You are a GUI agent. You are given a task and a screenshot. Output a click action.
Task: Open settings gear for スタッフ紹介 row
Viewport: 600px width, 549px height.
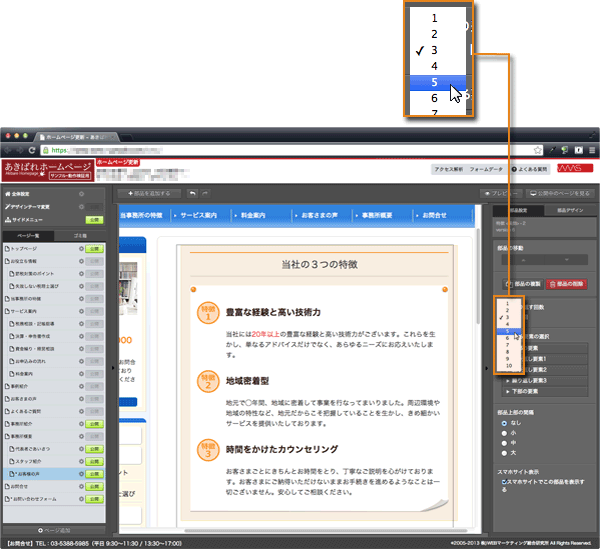tap(81, 461)
